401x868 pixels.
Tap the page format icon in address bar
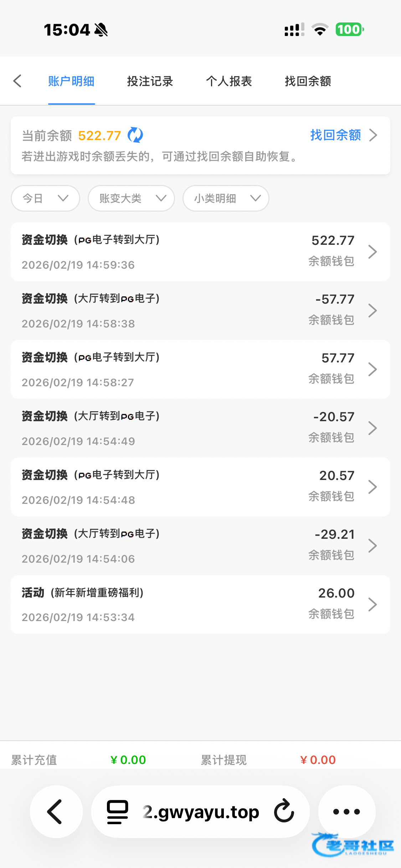pos(118,812)
